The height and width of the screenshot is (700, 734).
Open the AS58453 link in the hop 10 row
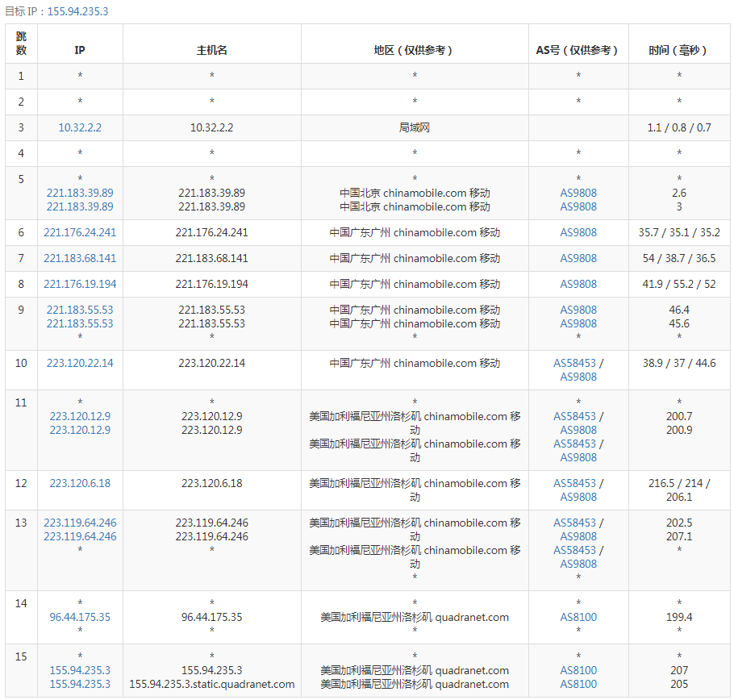pos(575,363)
